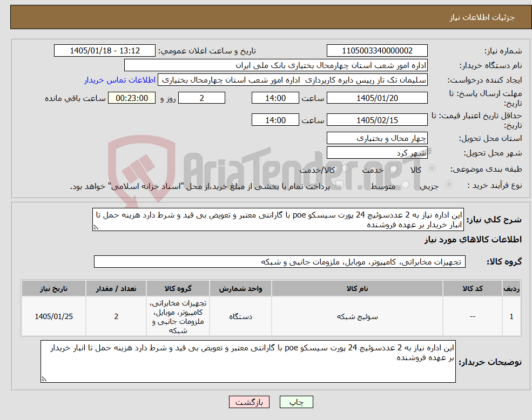This screenshot has width=532, height=420.
Task: Click the سوئیچ شبکه cell in the table
Action: tap(357, 316)
